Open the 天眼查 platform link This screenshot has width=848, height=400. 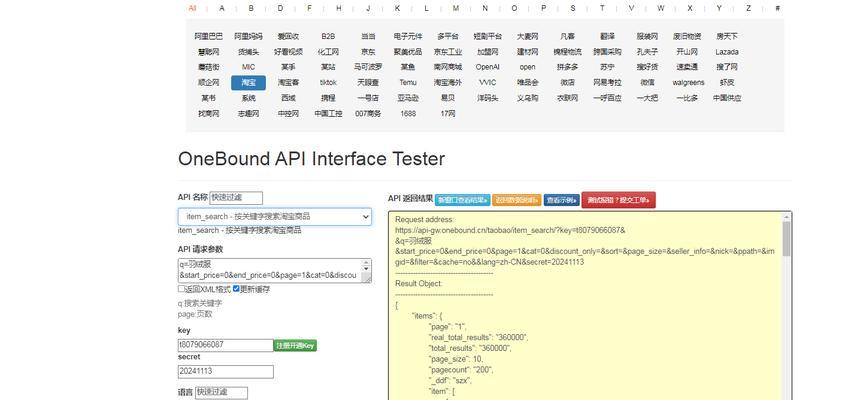tap(368, 83)
